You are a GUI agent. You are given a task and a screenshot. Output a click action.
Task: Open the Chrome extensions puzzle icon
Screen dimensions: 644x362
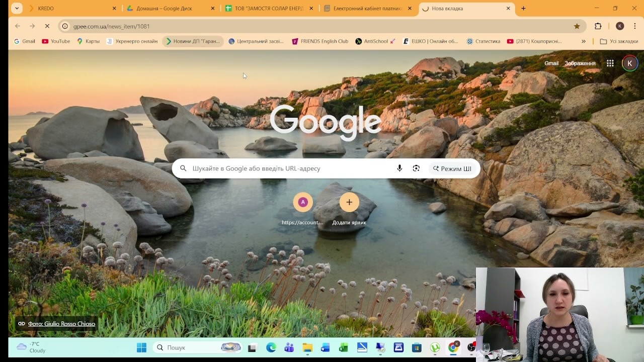point(598,26)
